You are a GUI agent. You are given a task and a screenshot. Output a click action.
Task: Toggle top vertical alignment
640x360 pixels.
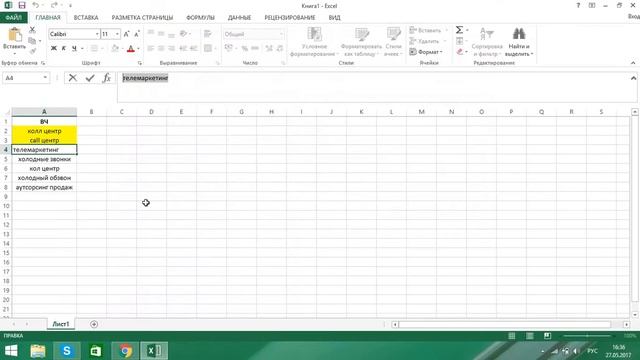[151, 33]
